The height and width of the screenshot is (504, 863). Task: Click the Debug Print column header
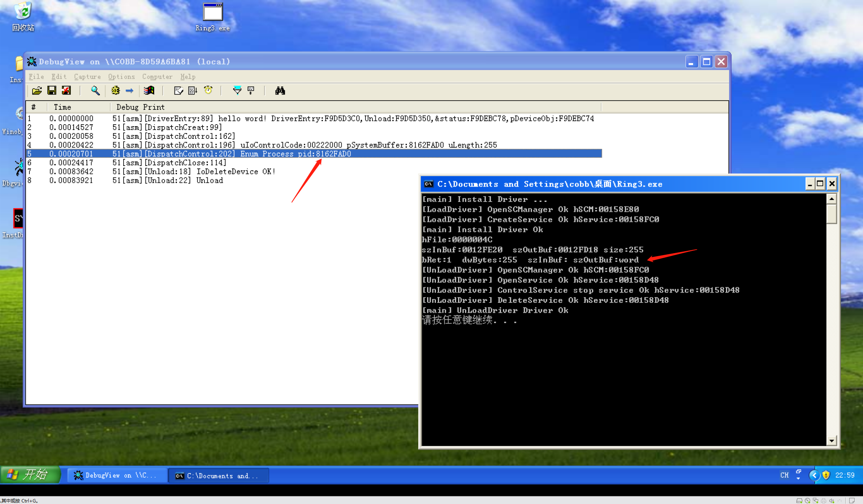tap(140, 107)
